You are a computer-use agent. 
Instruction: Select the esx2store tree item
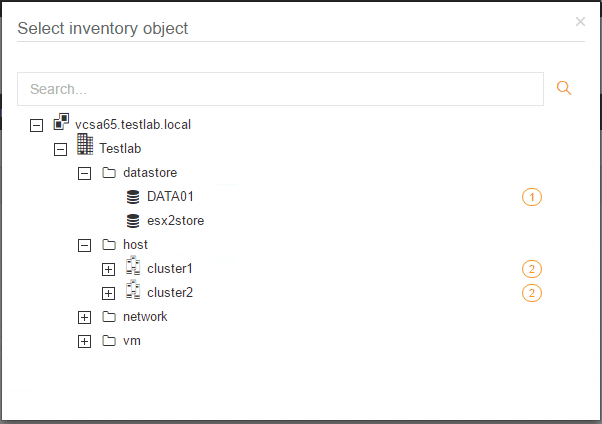[175, 221]
